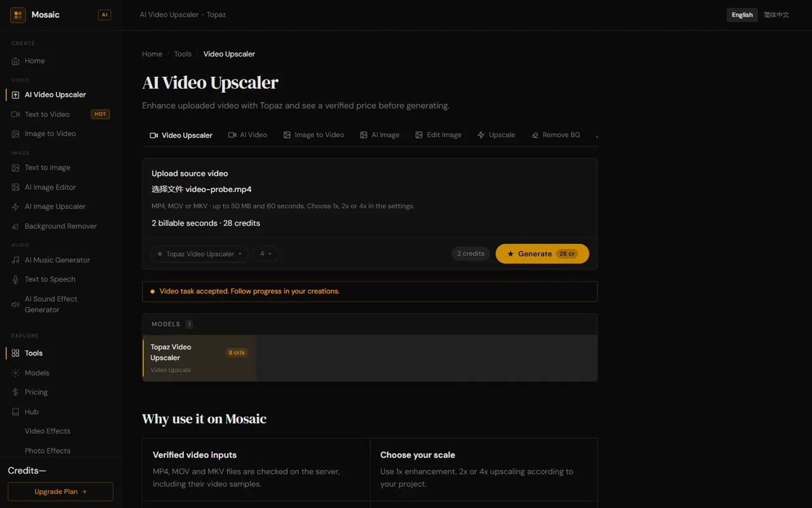Click the Generate button

[x=542, y=254]
